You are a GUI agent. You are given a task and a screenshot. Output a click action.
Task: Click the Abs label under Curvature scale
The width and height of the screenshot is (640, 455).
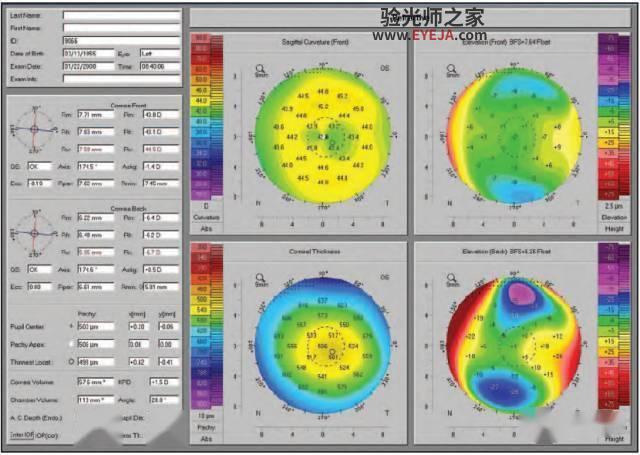pos(206,229)
